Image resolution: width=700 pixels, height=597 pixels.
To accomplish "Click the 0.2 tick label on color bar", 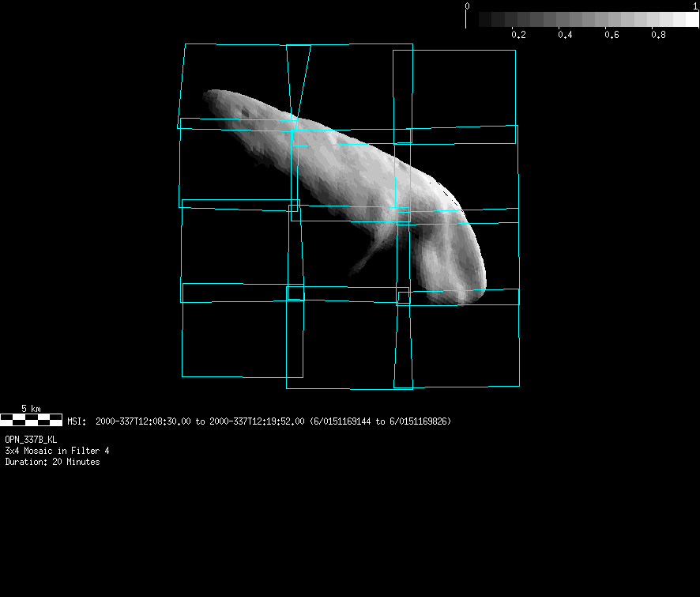I will [x=518, y=36].
